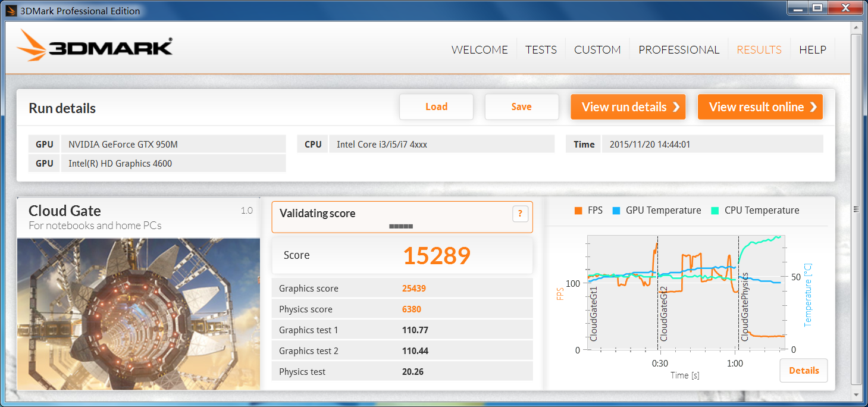Viewport: 868px width, 407px height.
Task: Open View run details
Action: [628, 107]
